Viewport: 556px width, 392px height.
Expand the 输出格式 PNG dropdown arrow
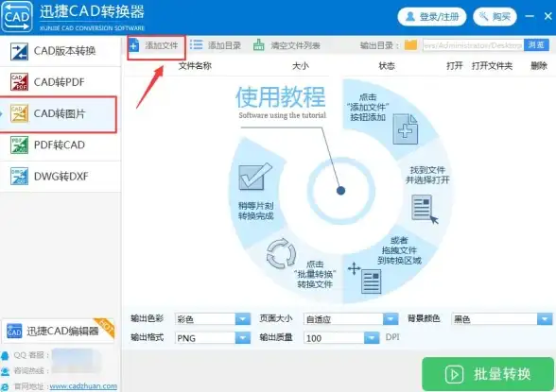(242, 338)
